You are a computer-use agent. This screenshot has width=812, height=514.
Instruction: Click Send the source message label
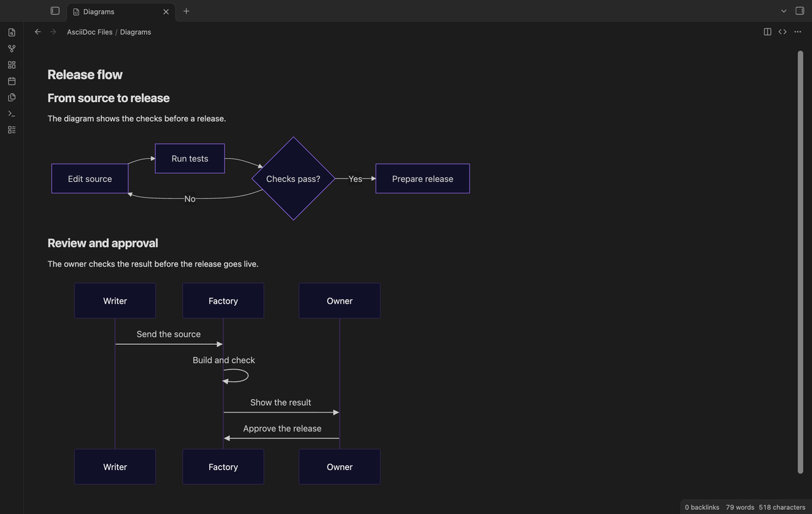168,334
